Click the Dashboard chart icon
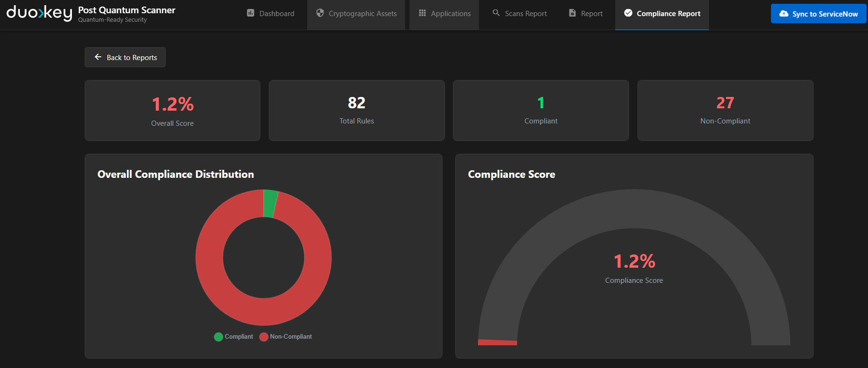This screenshot has width=868, height=368. (251, 13)
